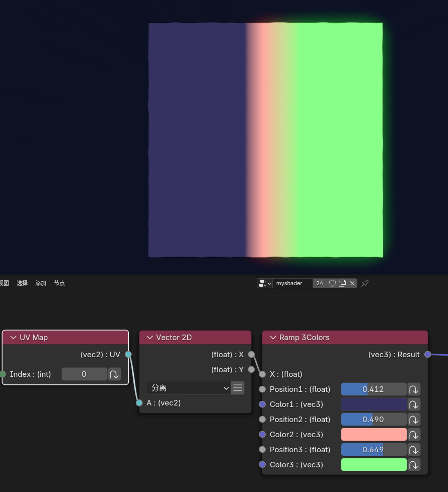Click the reset arrow beside Position1
The image size is (448, 492).
[x=414, y=389]
